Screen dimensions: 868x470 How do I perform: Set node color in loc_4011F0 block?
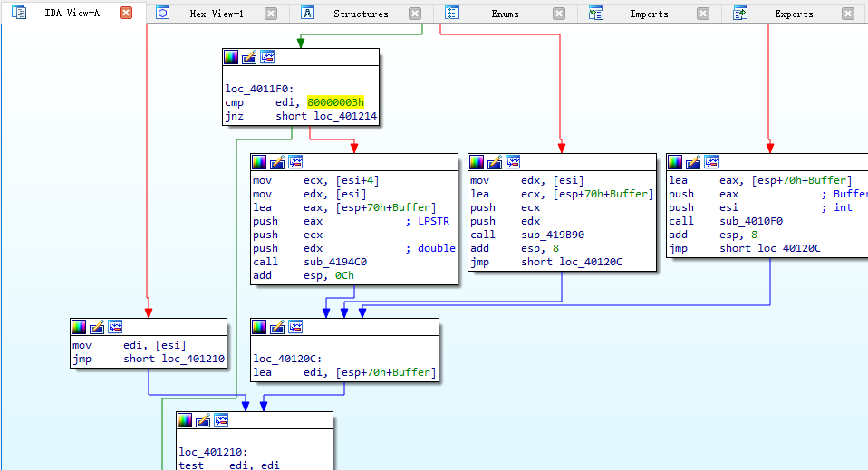pos(231,57)
